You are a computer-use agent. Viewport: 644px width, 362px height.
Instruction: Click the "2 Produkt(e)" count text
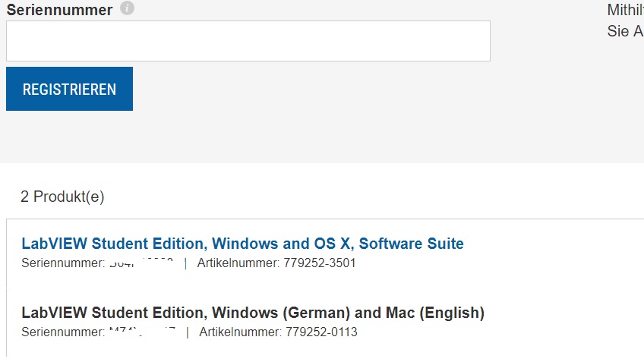point(62,197)
